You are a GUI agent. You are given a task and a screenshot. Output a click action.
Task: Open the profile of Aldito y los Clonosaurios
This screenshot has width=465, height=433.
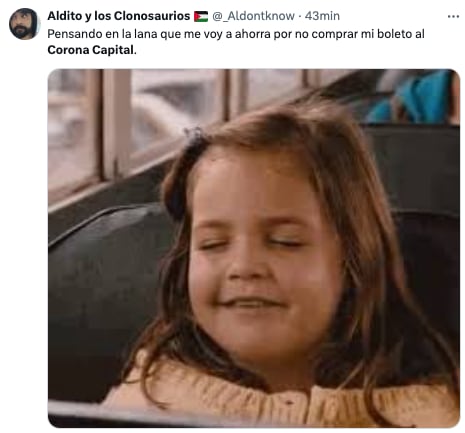click(118, 16)
